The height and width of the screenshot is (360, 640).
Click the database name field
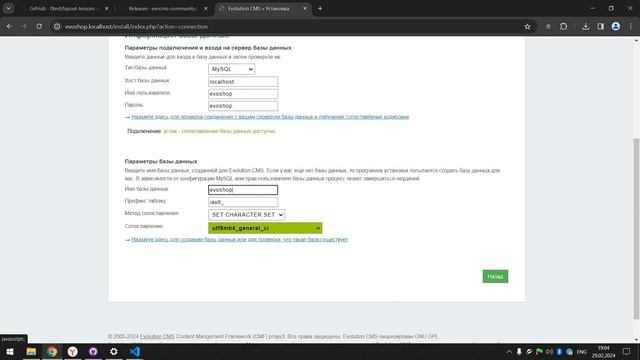pyautogui.click(x=243, y=190)
